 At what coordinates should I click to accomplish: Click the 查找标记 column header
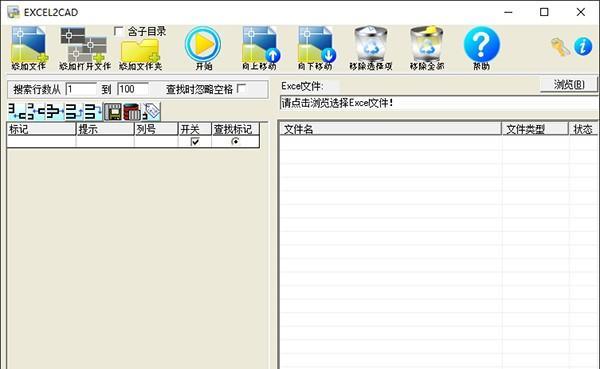(235, 129)
